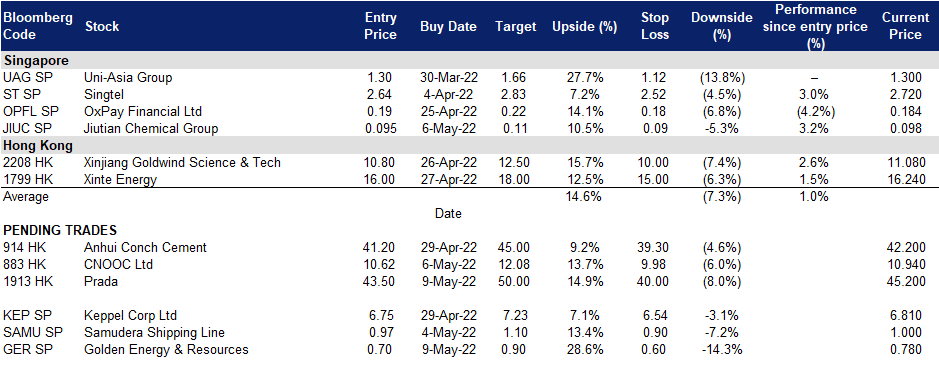Click the Average upside 14.6% cell

click(584, 196)
